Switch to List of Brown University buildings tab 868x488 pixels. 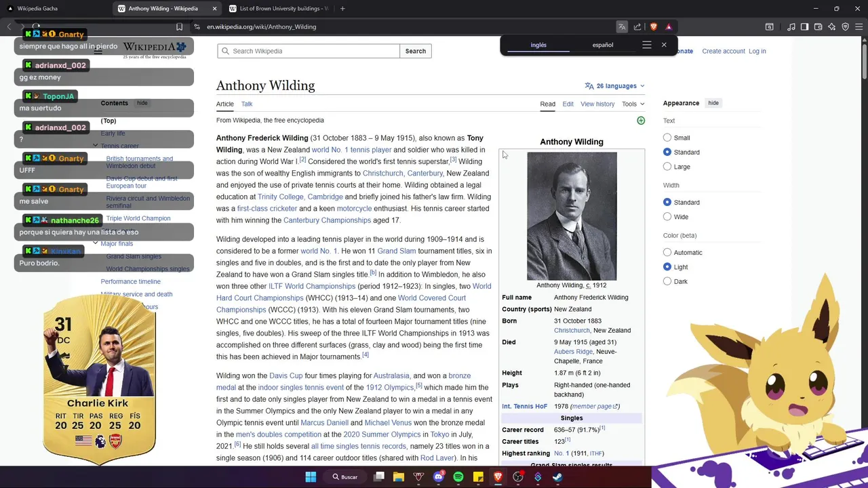(278, 9)
